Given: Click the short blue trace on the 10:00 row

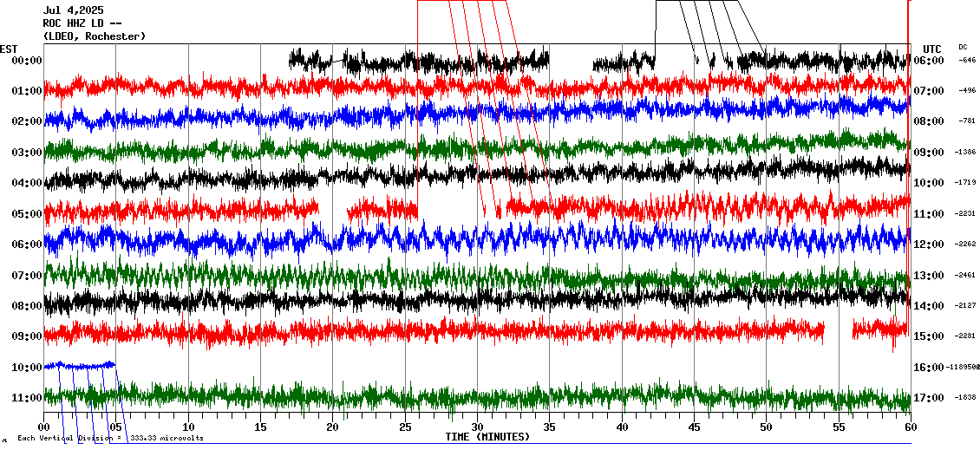Looking at the screenshot, I should [80, 365].
